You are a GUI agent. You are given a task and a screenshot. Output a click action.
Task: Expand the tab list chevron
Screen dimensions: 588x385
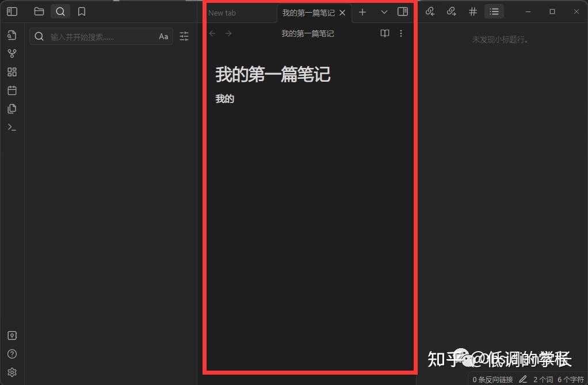tap(384, 12)
